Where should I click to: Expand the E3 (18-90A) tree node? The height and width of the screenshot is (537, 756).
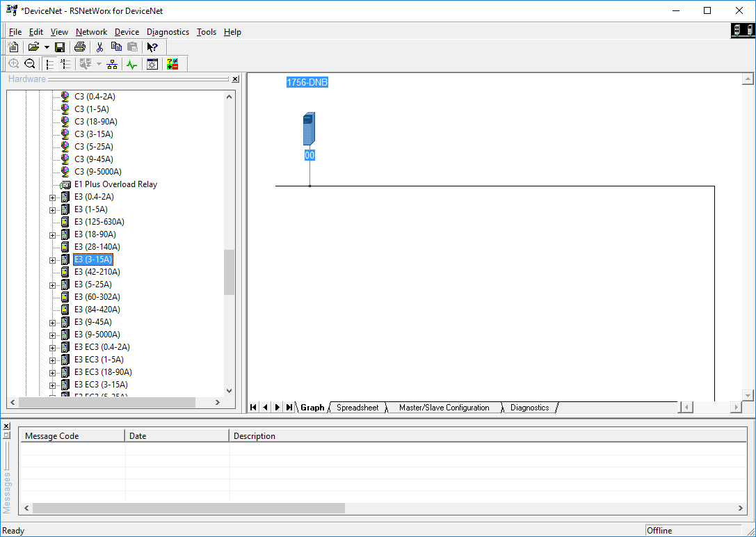pos(53,235)
